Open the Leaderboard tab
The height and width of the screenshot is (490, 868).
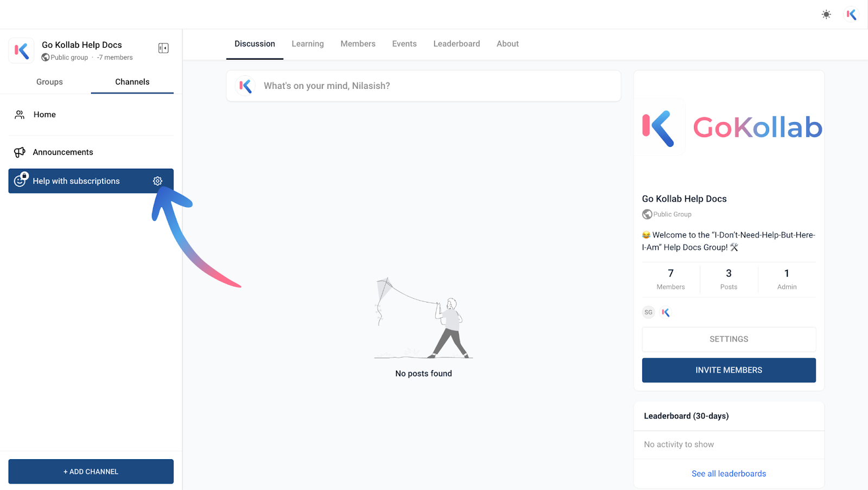(457, 44)
